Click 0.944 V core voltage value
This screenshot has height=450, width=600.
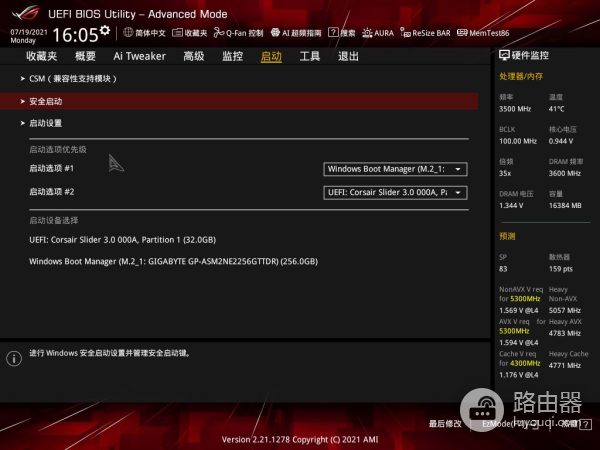(x=561, y=141)
